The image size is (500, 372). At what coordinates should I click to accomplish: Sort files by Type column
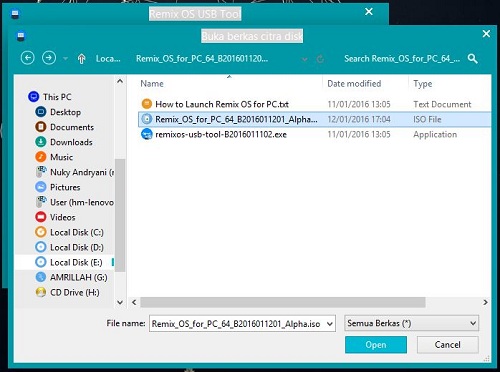pos(423,84)
